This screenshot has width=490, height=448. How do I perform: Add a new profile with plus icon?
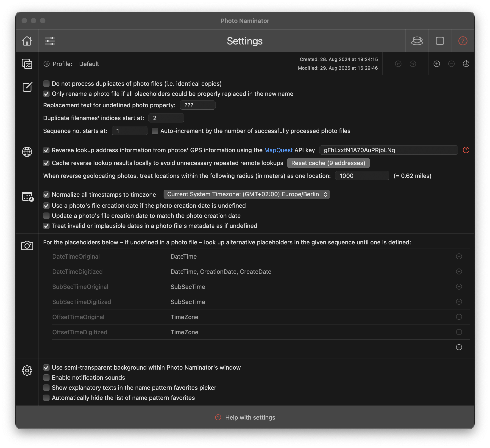[x=437, y=64]
